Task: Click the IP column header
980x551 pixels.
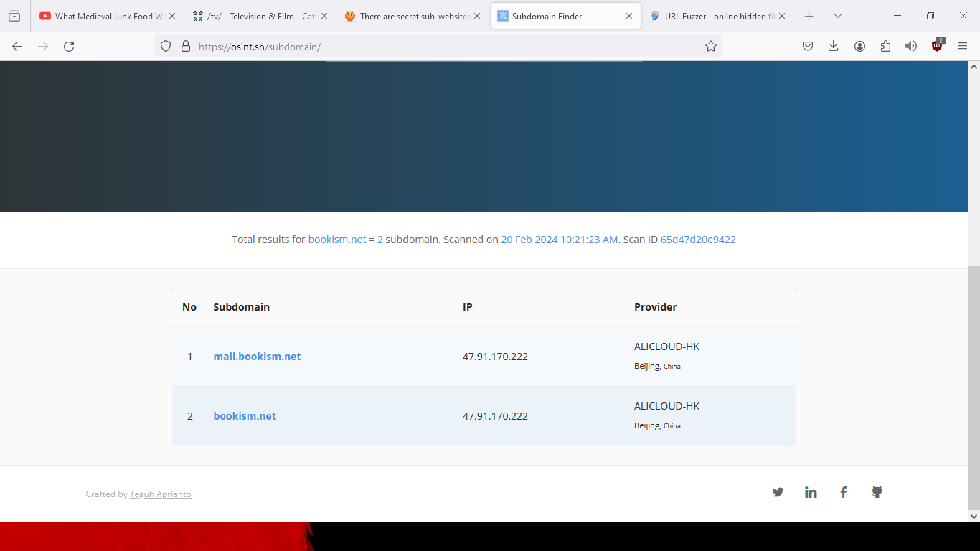Action: 468,307
